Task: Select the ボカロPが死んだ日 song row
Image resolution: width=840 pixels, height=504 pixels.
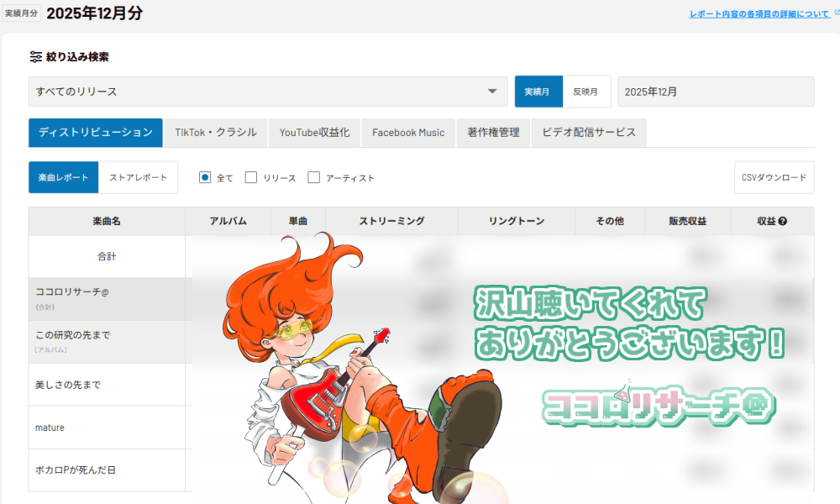Action: [x=76, y=470]
